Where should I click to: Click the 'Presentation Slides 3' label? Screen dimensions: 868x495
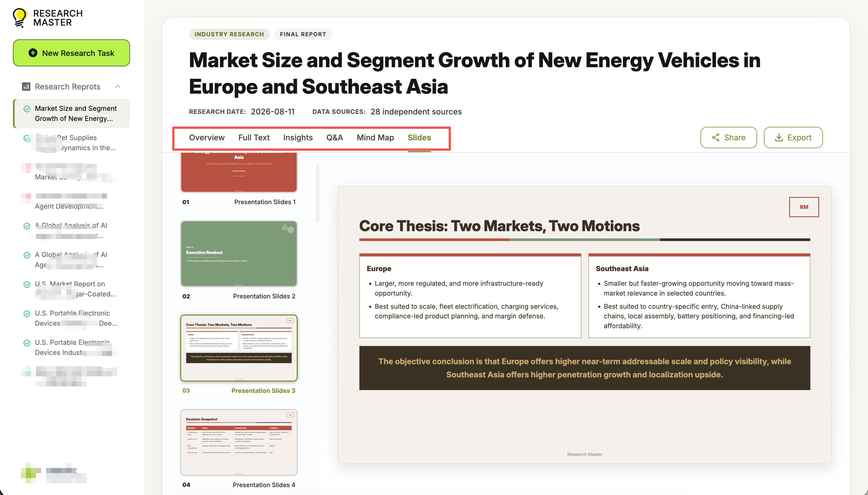click(263, 391)
